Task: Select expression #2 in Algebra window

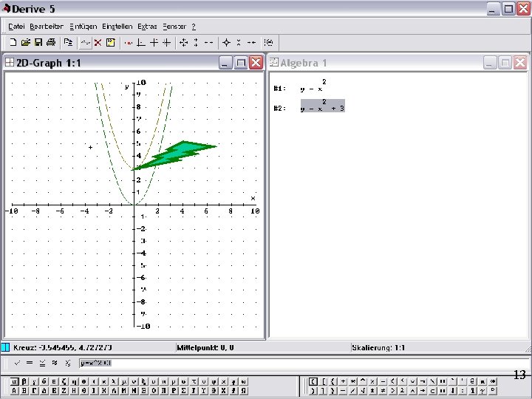Action: [323, 106]
